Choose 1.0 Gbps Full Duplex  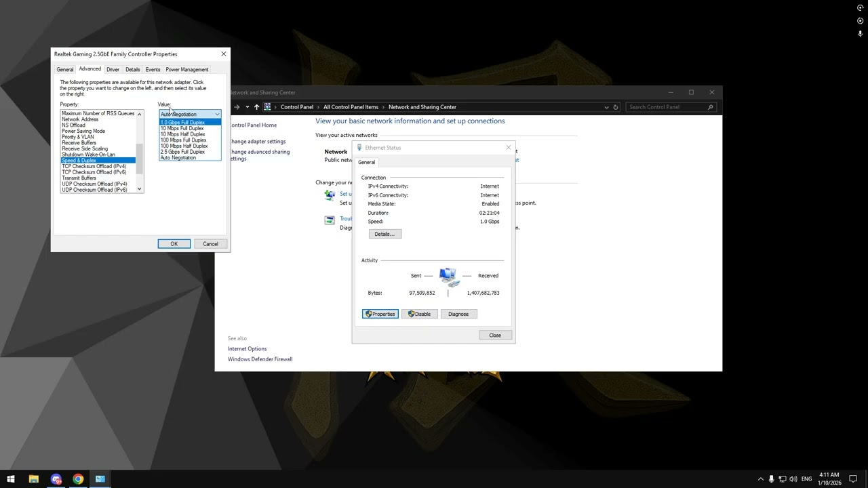coord(190,123)
